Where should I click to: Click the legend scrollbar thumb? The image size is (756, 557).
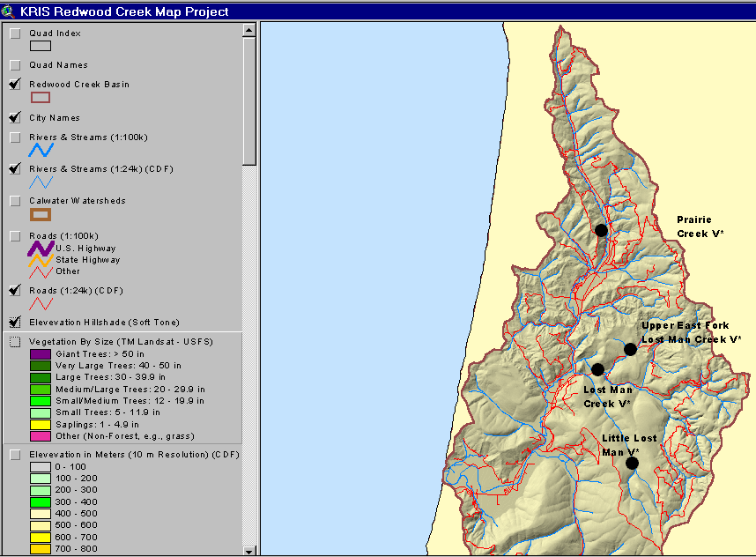(x=248, y=101)
